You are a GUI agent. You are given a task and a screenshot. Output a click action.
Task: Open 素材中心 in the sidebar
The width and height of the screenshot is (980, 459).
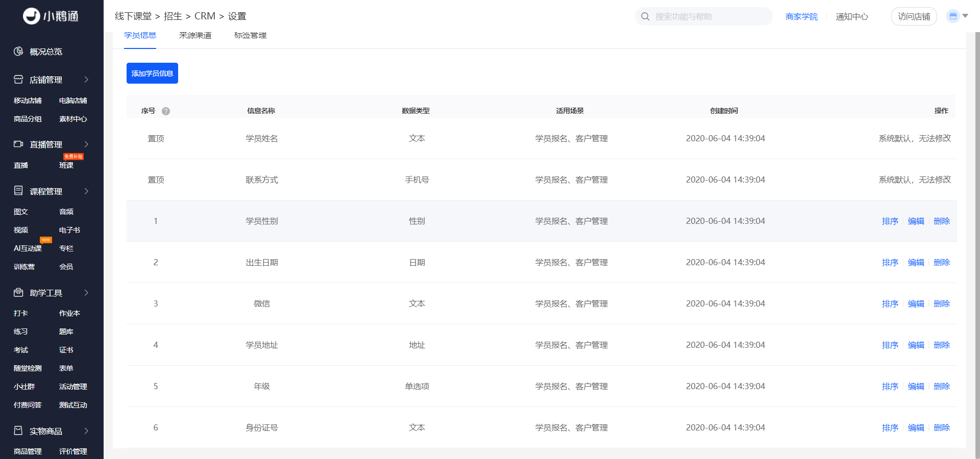[73, 119]
